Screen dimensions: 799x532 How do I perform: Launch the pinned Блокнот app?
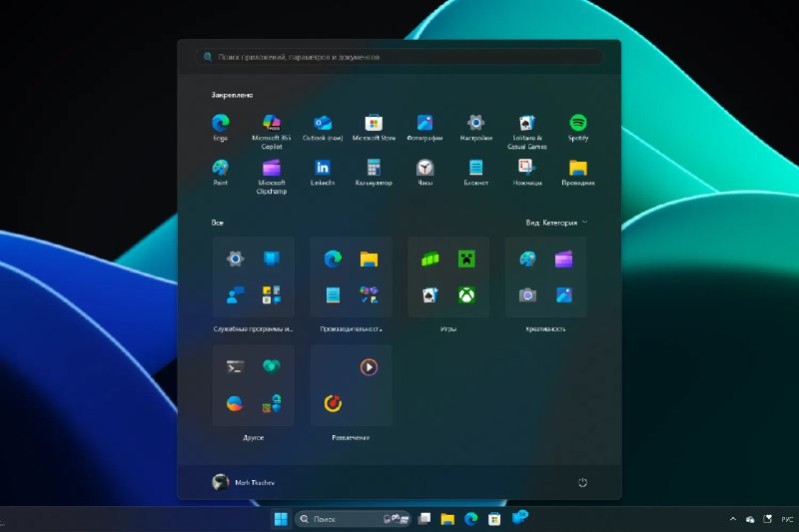point(476,172)
